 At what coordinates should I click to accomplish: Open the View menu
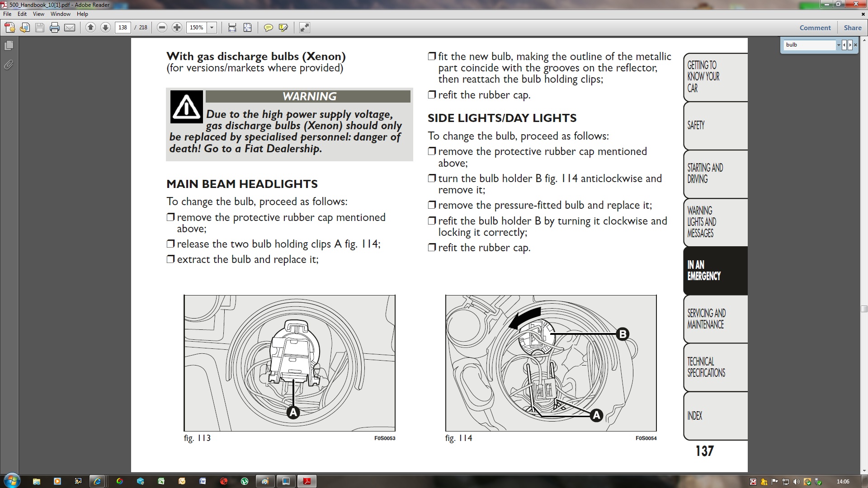(x=38, y=14)
